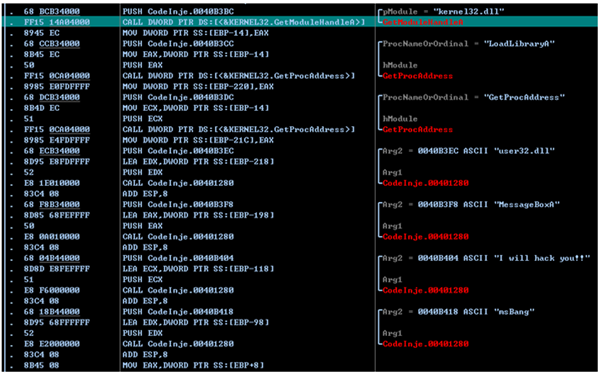Click comment Arg2 ASCII "MessageBoxA"
Screen dimensions: 602x376
[x=471, y=205]
